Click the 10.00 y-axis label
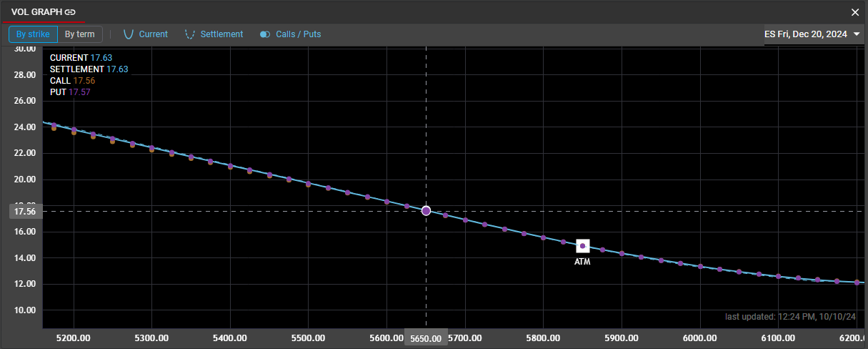 [25, 310]
